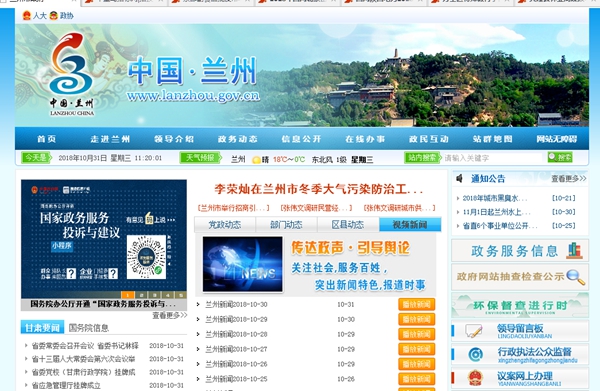Open the 环保督查进行时 banner
The width and height of the screenshot is (600, 391).
click(520, 305)
